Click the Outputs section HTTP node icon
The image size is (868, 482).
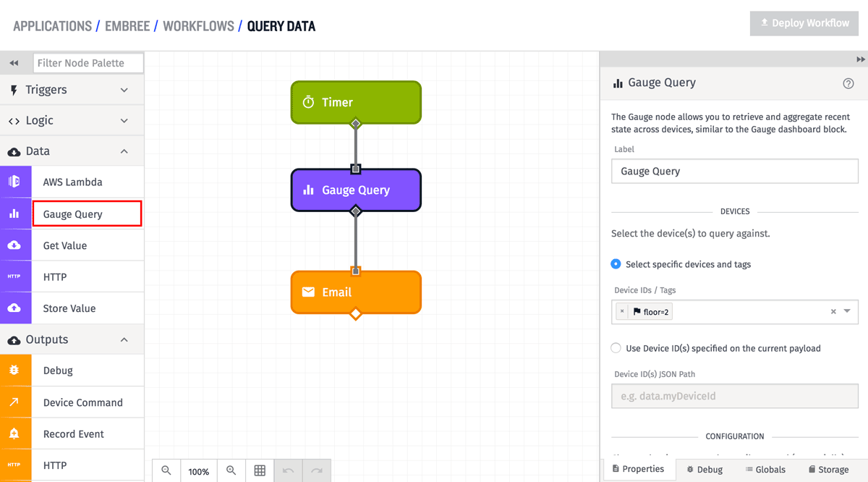click(15, 465)
